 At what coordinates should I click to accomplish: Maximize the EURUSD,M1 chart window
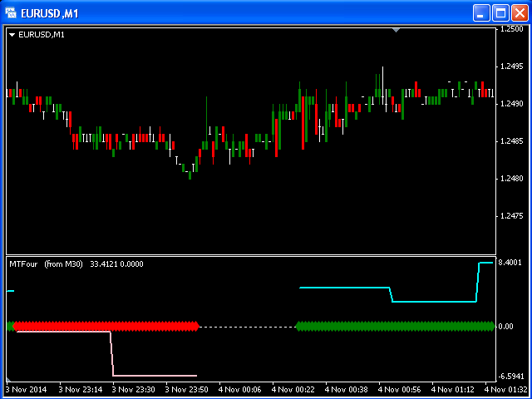pos(500,13)
